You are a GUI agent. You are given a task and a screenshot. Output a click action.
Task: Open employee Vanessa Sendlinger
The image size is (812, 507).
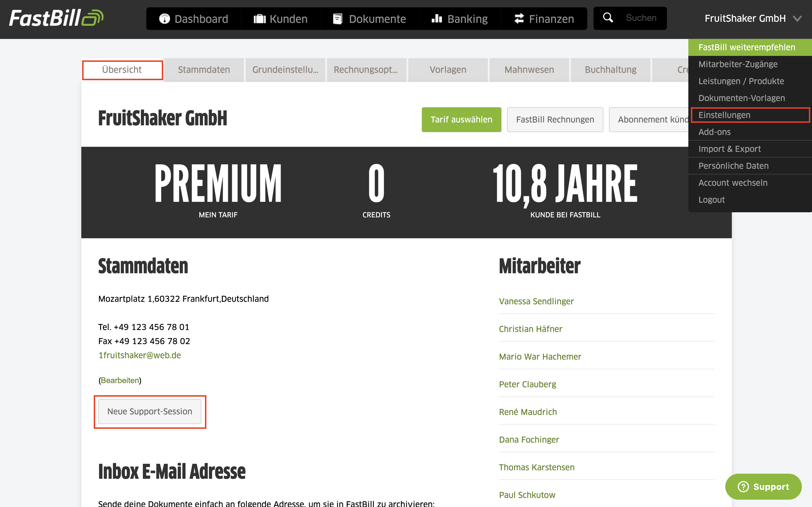pos(536,301)
